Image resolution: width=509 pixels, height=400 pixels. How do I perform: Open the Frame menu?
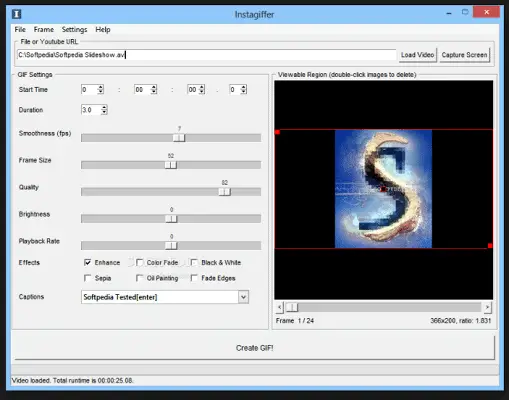[x=44, y=30]
